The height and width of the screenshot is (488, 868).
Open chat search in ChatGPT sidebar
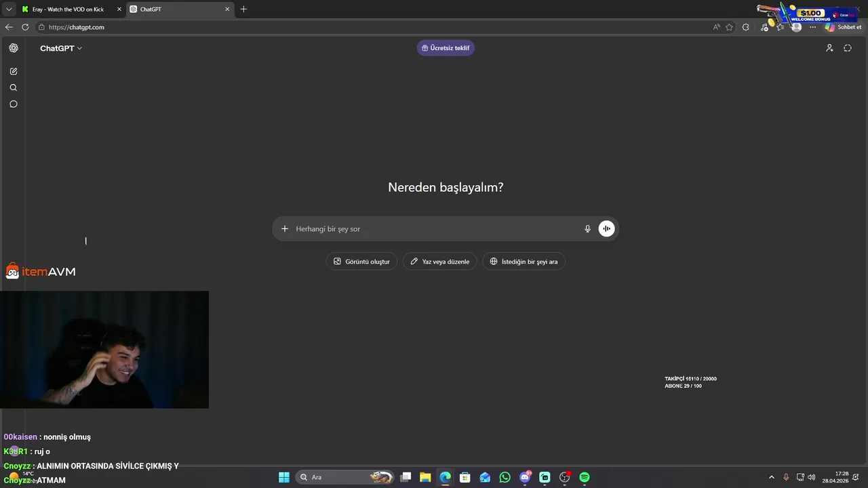pos(14,87)
